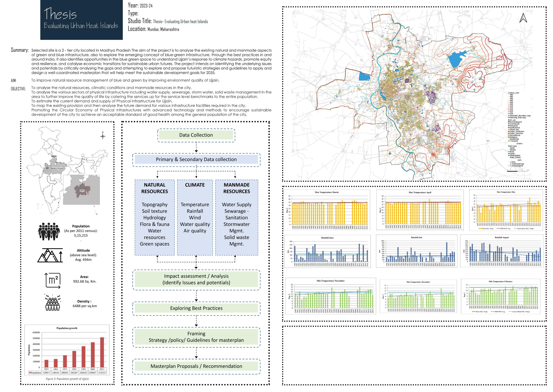
Task: Click the Altitude mountain icon
Action: coord(50,255)
